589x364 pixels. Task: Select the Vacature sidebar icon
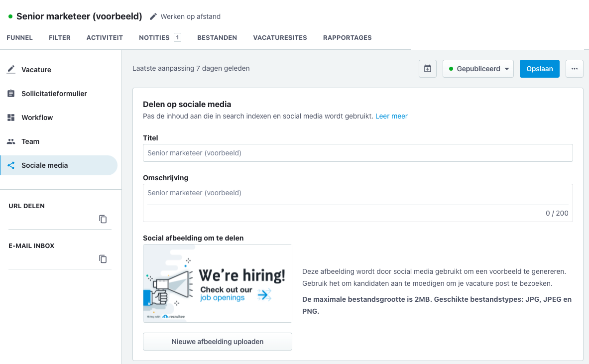pyautogui.click(x=11, y=70)
